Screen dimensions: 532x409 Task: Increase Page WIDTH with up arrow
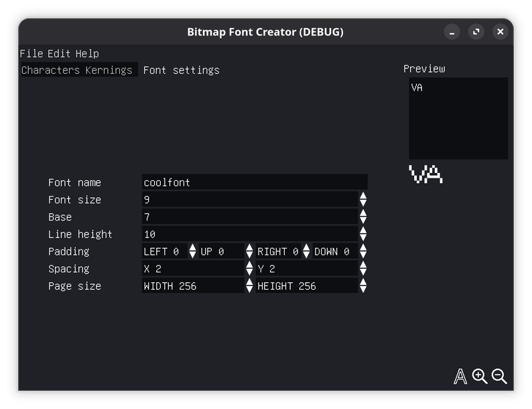click(x=249, y=282)
